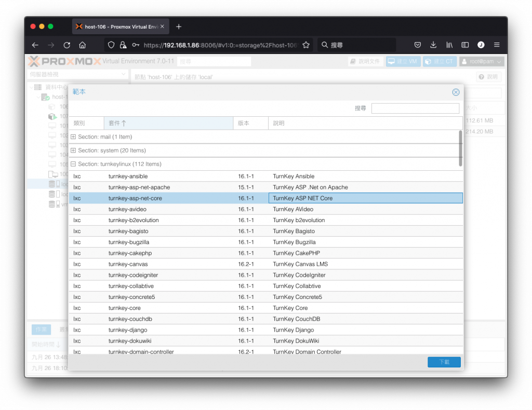Click the Proxmox header search field
Viewport: 532px width, 410px height.
[x=214, y=61]
